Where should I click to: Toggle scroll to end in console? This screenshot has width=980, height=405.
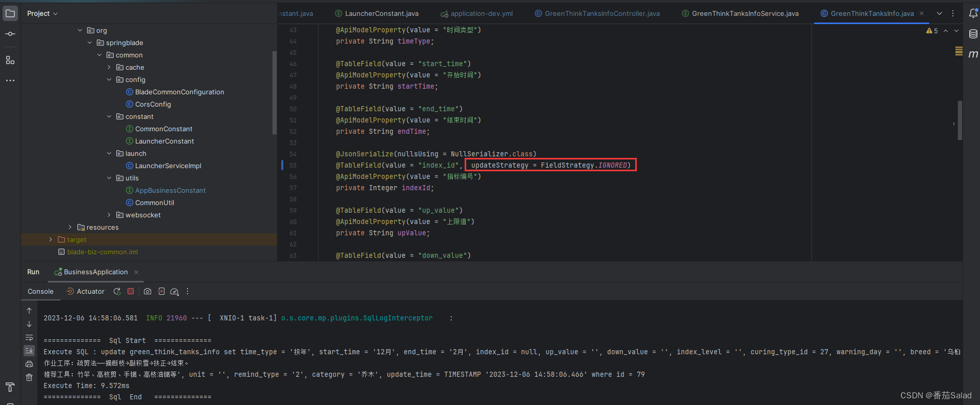coord(29,351)
